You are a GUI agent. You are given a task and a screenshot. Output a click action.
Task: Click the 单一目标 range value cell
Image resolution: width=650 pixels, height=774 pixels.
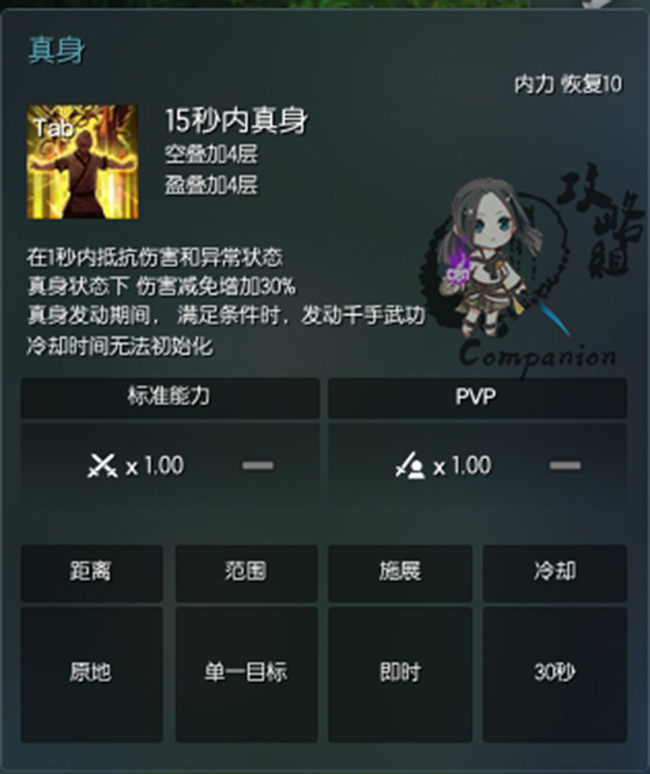click(246, 674)
